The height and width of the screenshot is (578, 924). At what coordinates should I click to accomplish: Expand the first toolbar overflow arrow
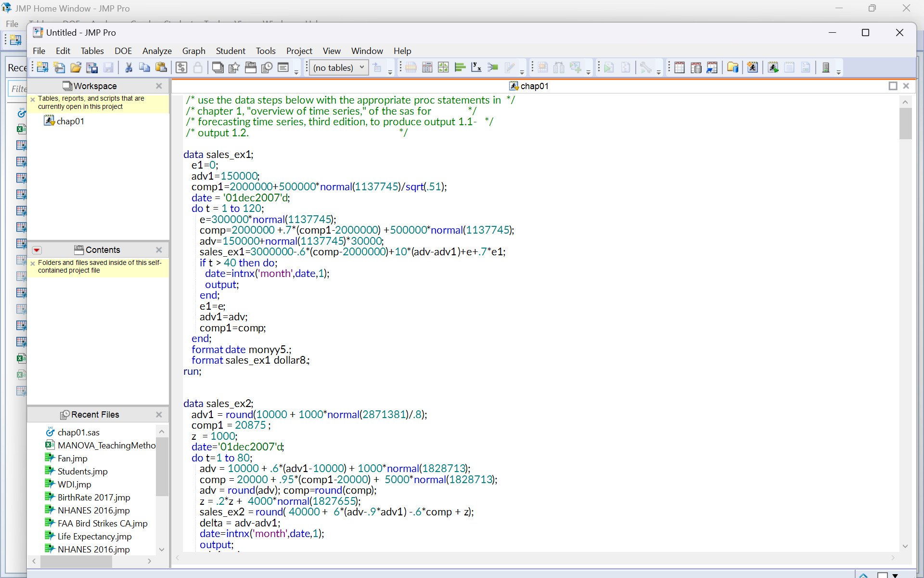pos(296,72)
